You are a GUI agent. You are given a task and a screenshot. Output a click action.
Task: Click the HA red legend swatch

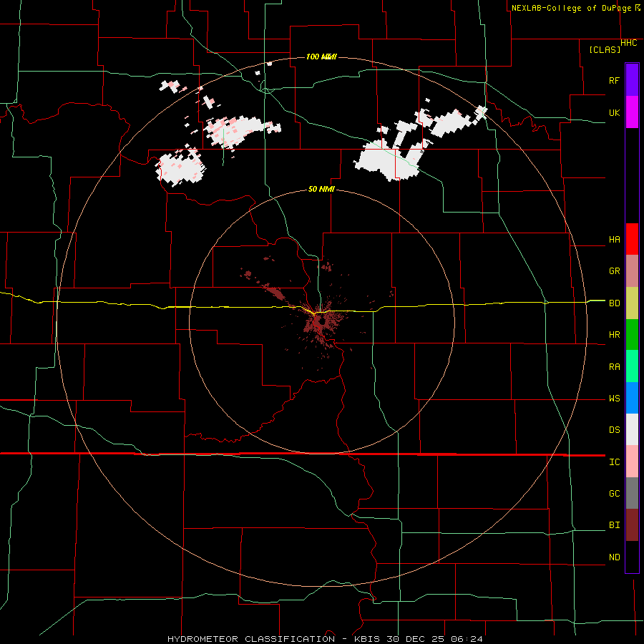pyautogui.click(x=632, y=239)
